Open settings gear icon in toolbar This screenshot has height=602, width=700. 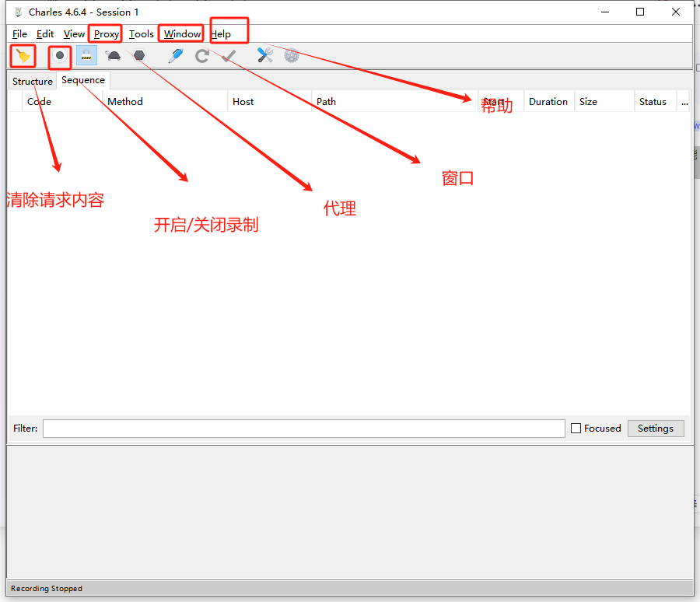click(x=292, y=56)
